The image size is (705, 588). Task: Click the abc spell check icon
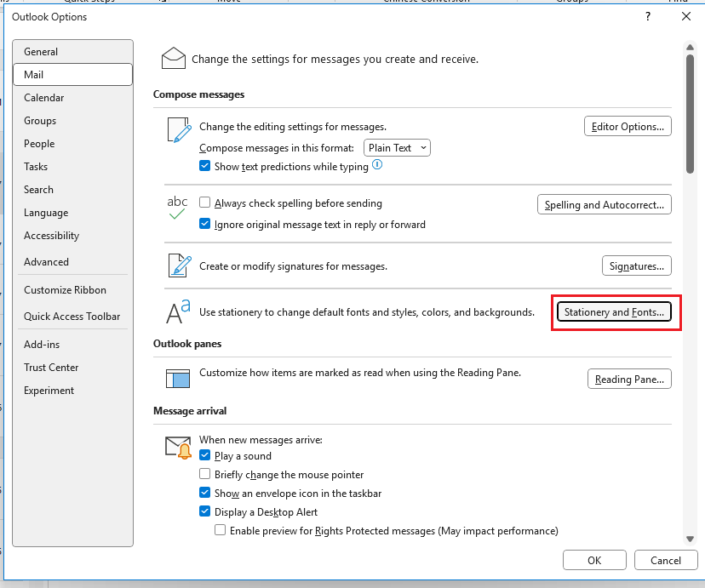point(177,208)
